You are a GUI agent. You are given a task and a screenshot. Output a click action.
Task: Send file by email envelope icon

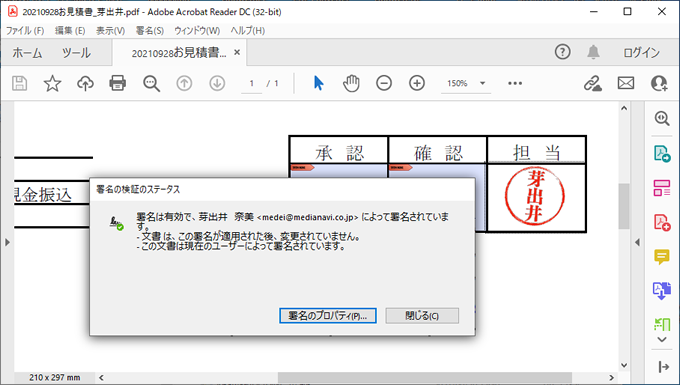[626, 83]
